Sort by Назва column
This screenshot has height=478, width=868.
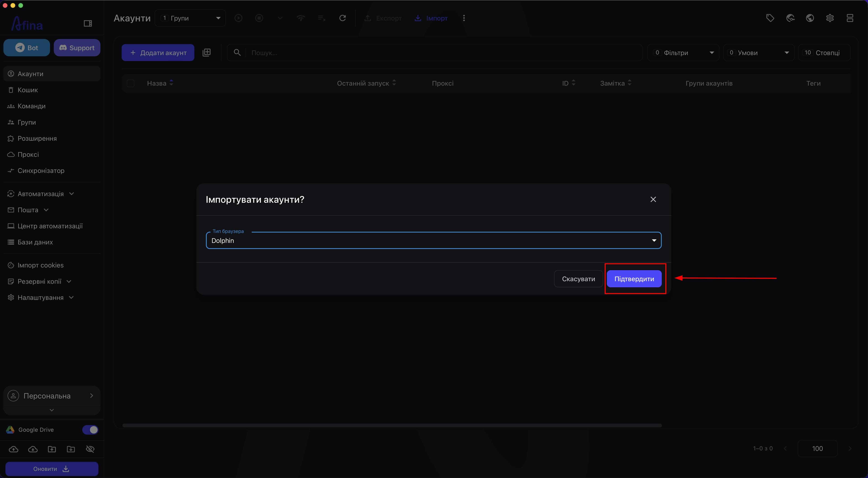point(160,83)
